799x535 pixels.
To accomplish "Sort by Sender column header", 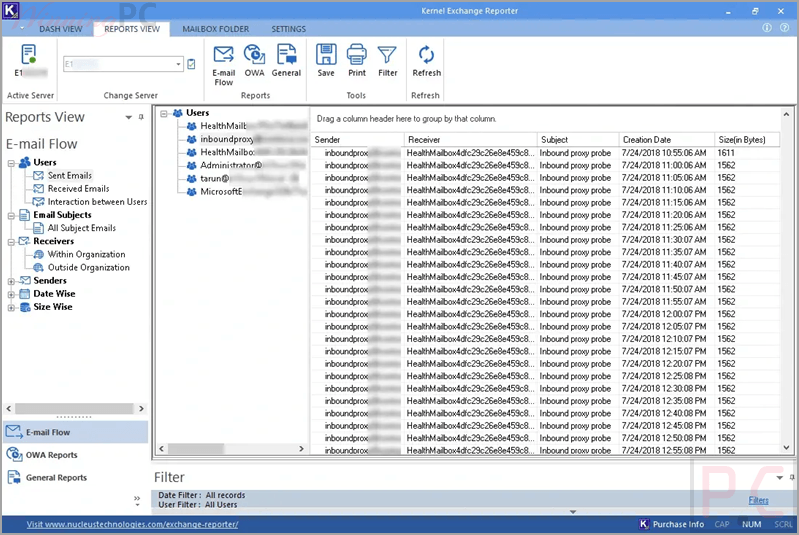I will tap(358, 140).
